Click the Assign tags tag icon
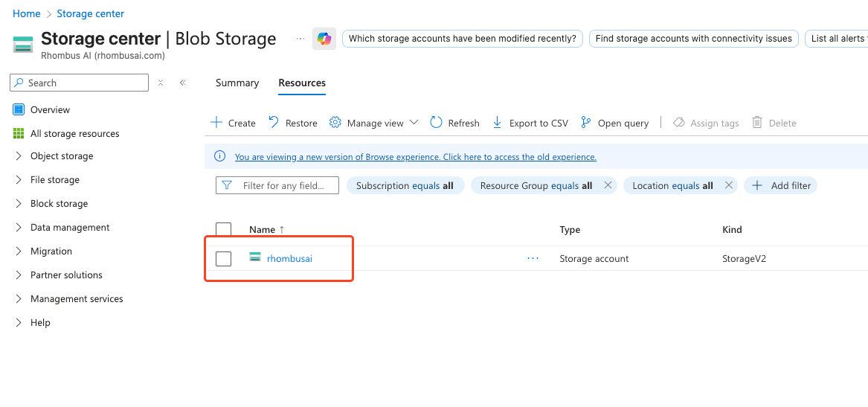The width and height of the screenshot is (868, 407). (x=678, y=122)
